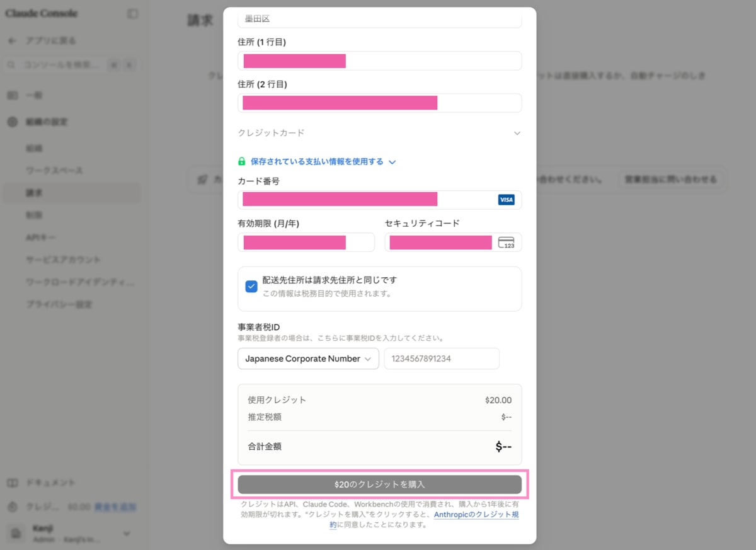This screenshot has width=756, height=550.
Task: Click the $20のクレジットを購入 button
Action: pos(379,484)
